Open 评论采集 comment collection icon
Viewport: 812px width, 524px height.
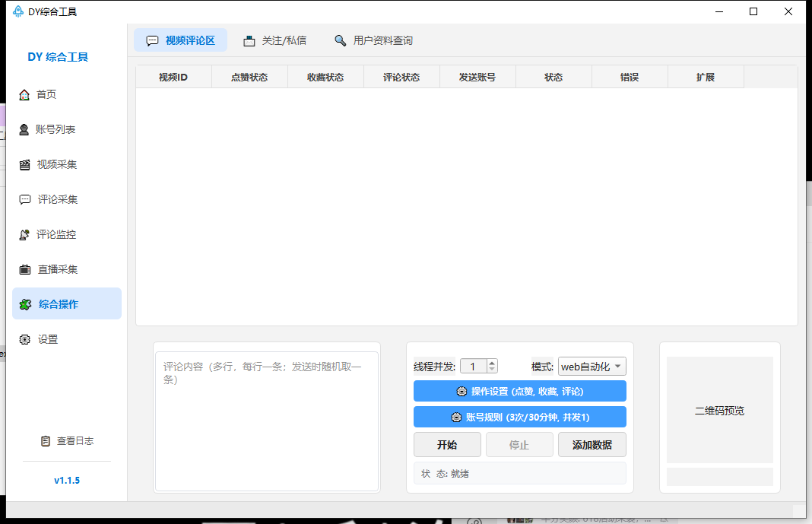[x=25, y=200]
